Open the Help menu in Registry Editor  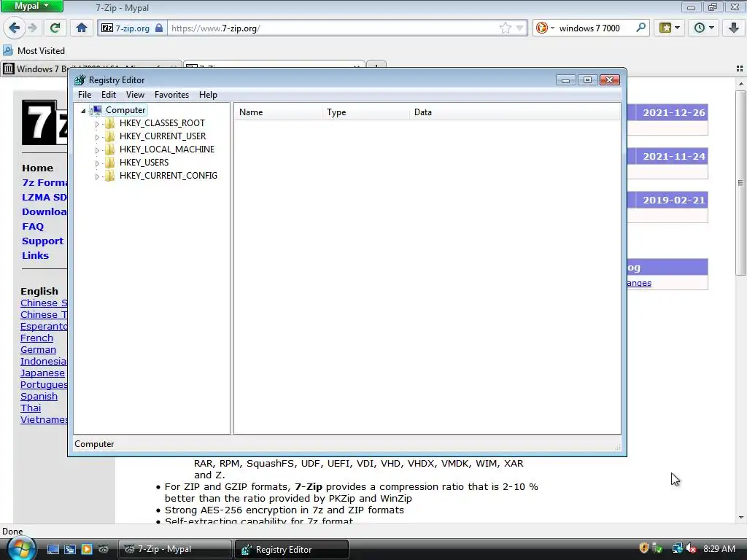click(x=208, y=95)
